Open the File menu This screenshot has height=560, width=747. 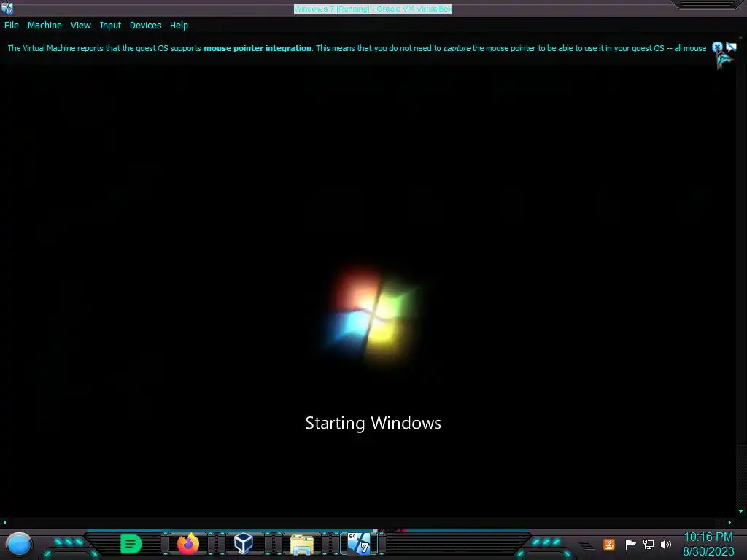(x=12, y=26)
